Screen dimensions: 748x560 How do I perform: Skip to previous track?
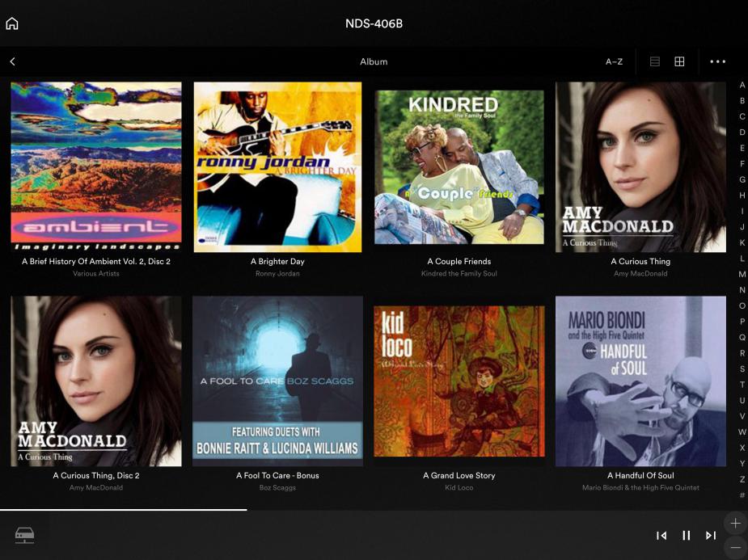[x=661, y=535]
